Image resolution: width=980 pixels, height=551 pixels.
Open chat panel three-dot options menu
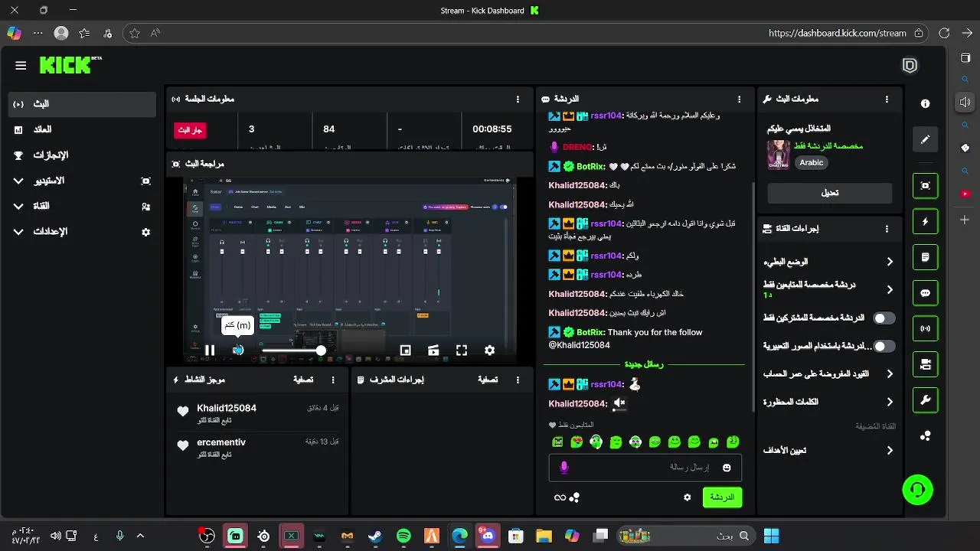[740, 99]
